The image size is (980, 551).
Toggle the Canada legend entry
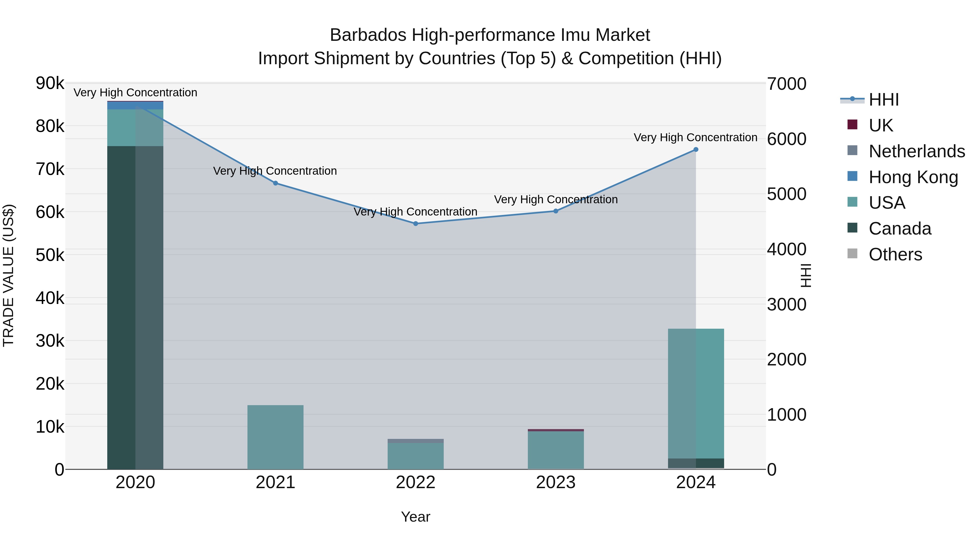[889, 229]
